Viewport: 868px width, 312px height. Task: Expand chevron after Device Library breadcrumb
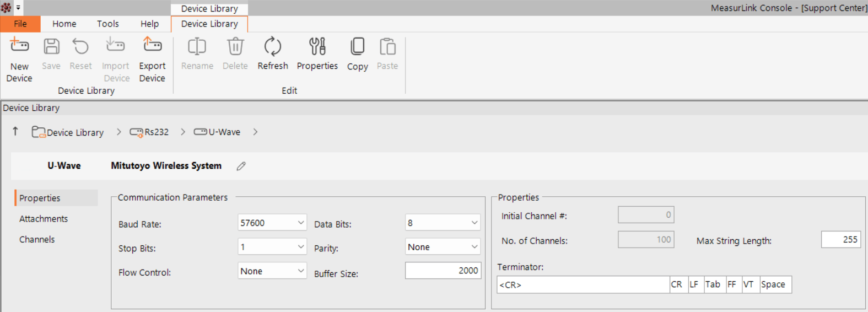(118, 132)
